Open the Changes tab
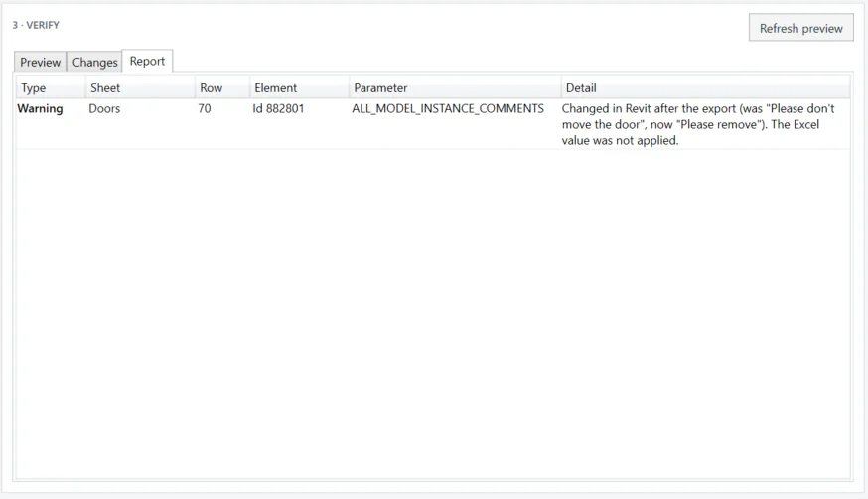 (x=94, y=62)
